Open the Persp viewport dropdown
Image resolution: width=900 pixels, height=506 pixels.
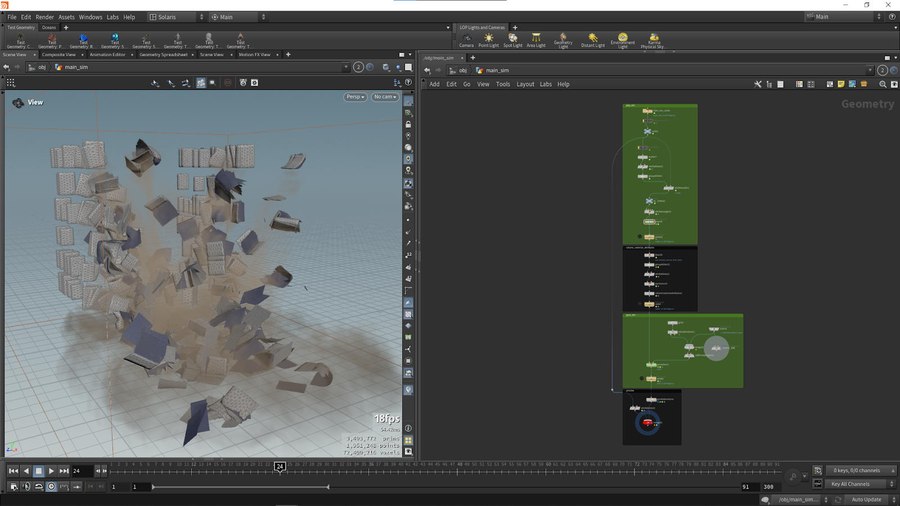(x=356, y=97)
